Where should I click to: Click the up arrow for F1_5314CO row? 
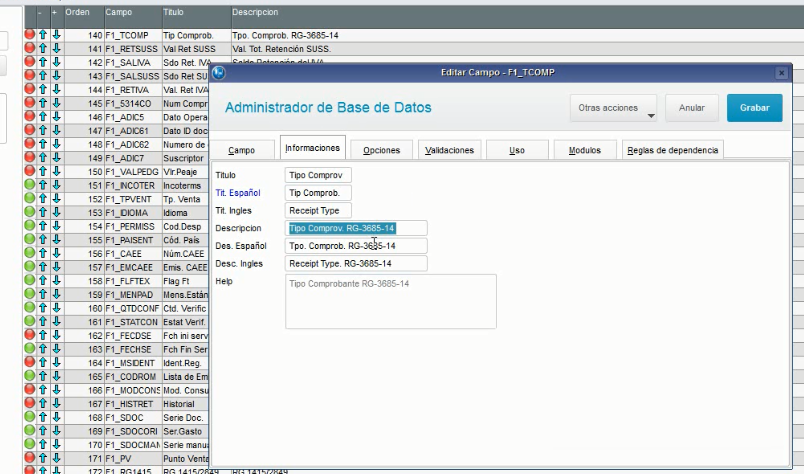tap(43, 103)
